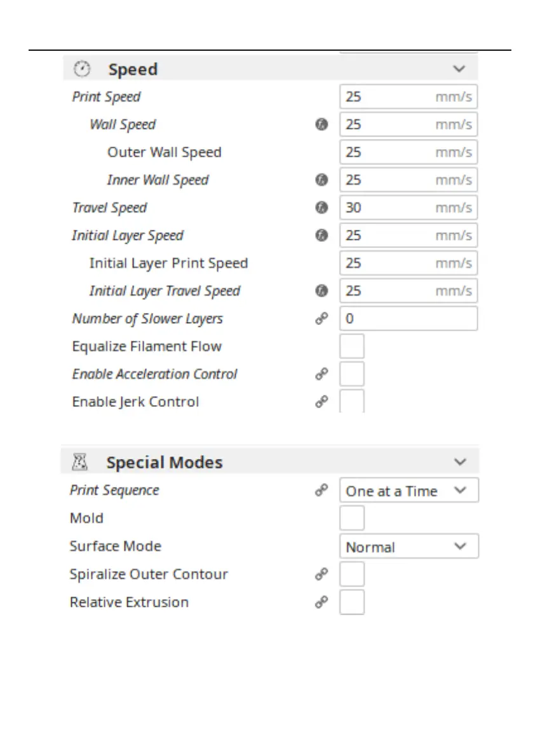The image size is (540, 756).
Task: Open the Print Sequence dropdown
Action: tap(408, 491)
